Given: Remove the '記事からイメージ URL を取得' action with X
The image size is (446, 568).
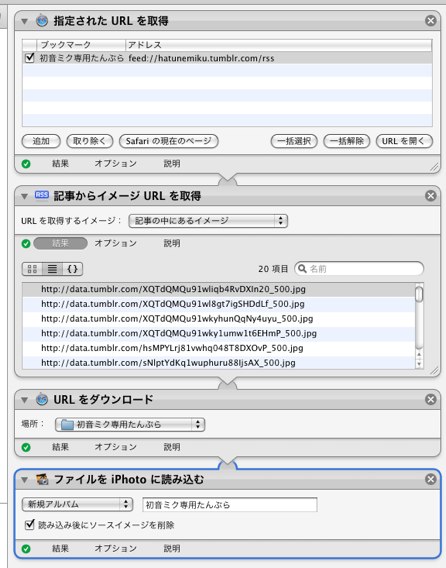Looking at the screenshot, I should pyautogui.click(x=430, y=196).
